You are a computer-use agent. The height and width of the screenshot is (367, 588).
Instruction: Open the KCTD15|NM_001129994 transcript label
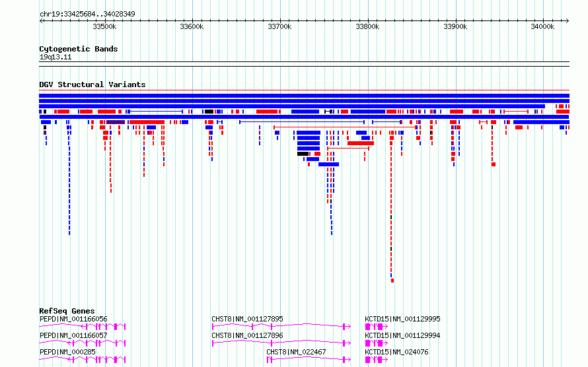point(402,335)
